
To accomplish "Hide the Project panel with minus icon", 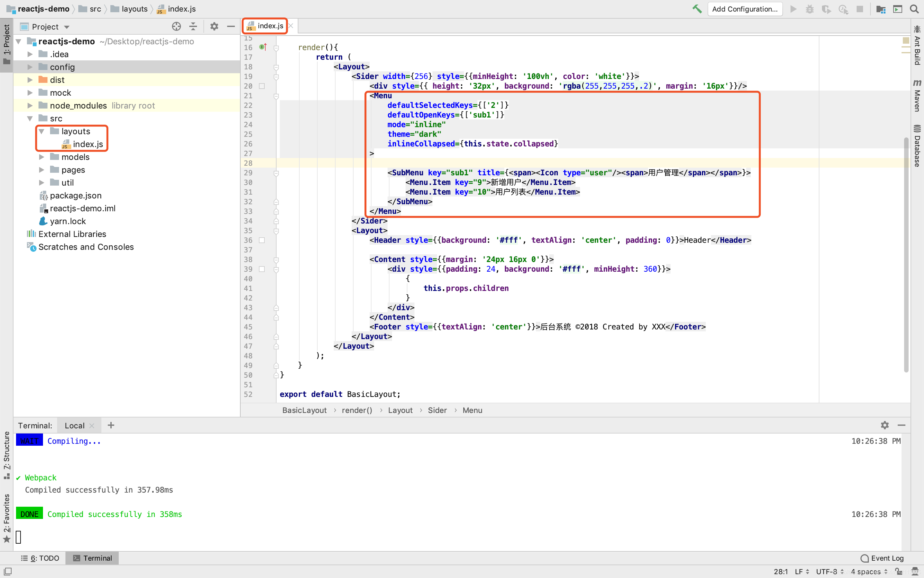I will pos(231,26).
